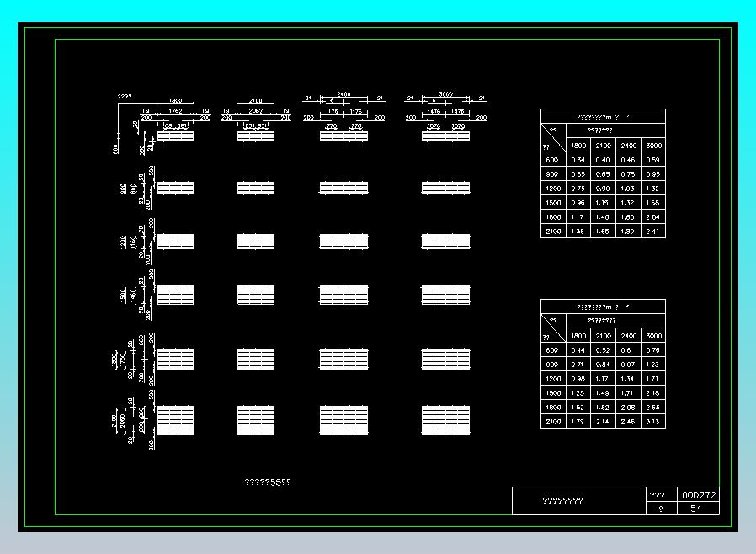The height and width of the screenshot is (554, 756).
Task: Click cell 3.13 in lower table
Action: click(x=652, y=422)
